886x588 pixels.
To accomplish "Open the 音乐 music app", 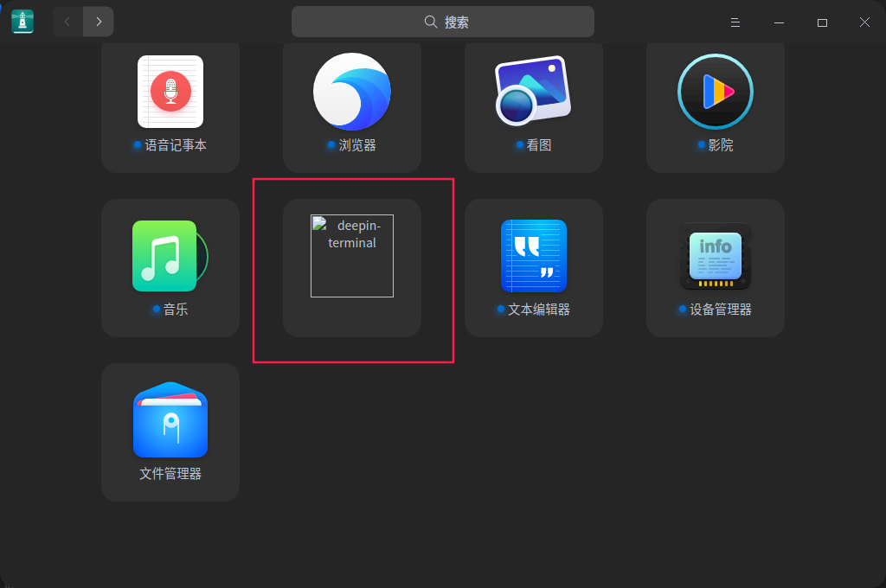I will tap(170, 256).
